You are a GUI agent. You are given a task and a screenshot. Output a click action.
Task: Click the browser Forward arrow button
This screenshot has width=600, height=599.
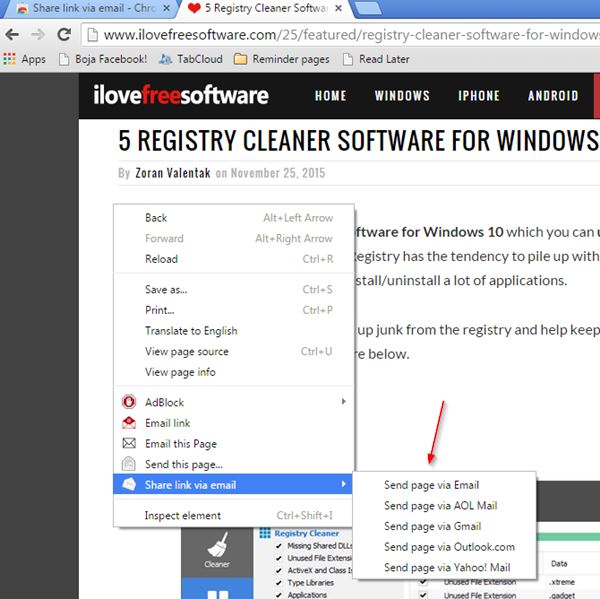coord(38,35)
